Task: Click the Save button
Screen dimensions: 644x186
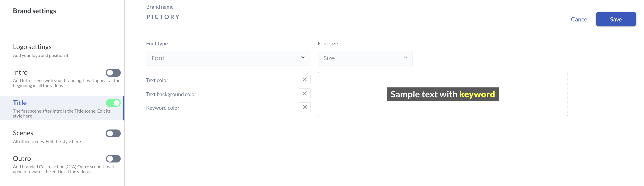Action: 615,19
